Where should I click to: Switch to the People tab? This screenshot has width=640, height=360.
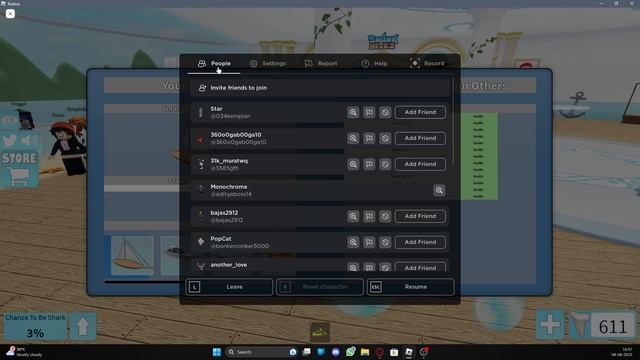[x=214, y=64]
